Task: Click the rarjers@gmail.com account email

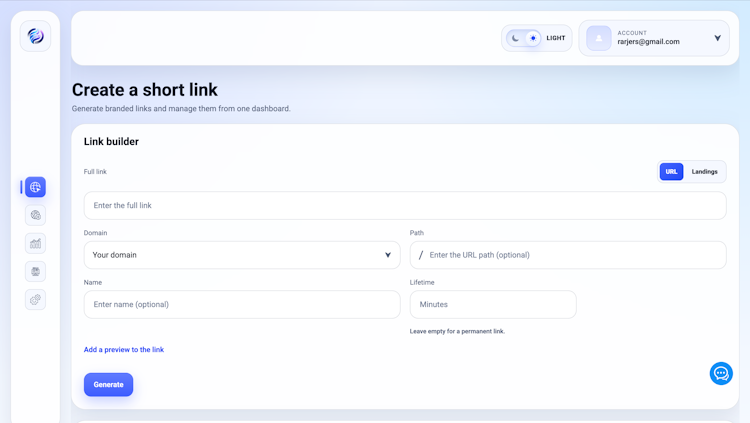Action: click(648, 42)
